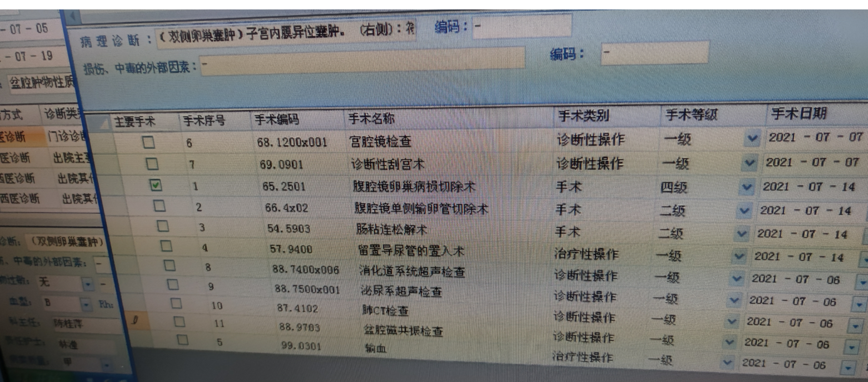Click the 编码 field next to 病理诊断
This screenshot has width=868, height=382.
tap(521, 27)
